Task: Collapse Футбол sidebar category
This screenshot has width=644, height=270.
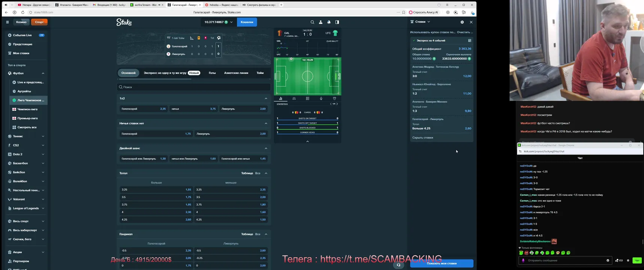Action: coord(43,73)
